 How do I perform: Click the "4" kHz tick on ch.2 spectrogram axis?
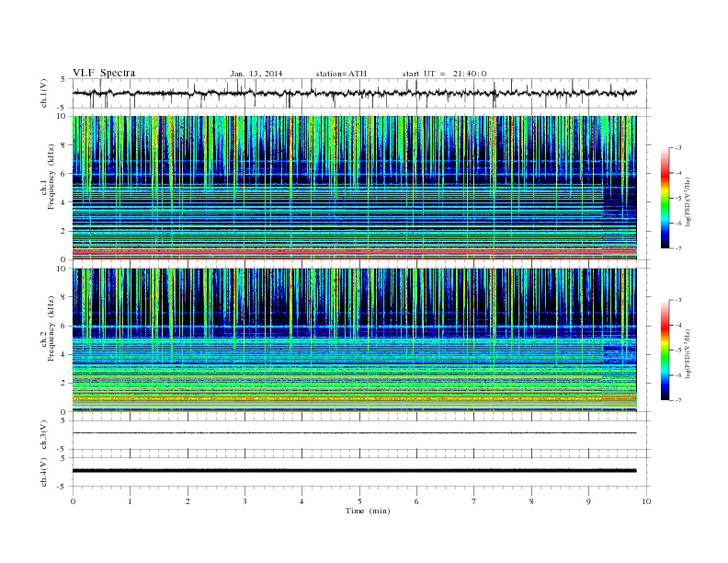(63, 354)
